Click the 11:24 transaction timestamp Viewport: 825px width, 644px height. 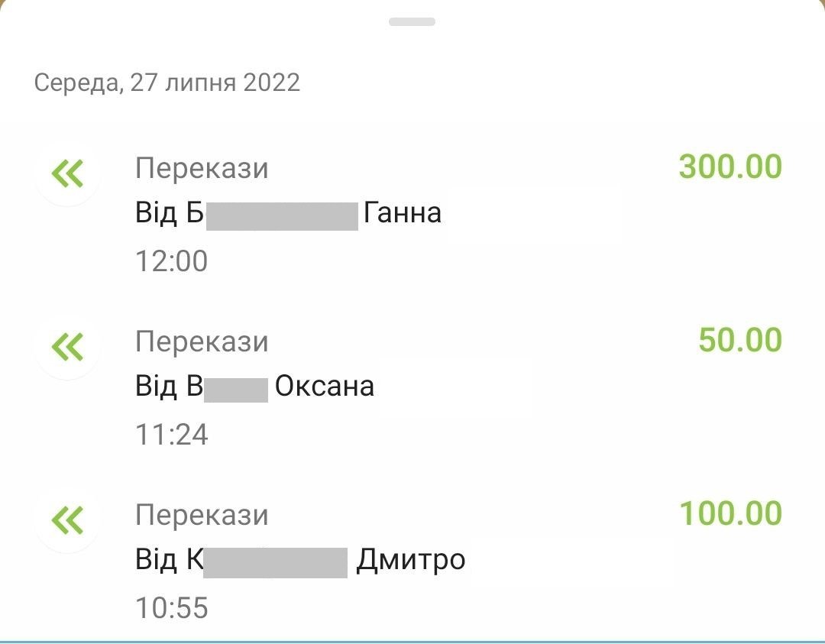click(x=171, y=435)
